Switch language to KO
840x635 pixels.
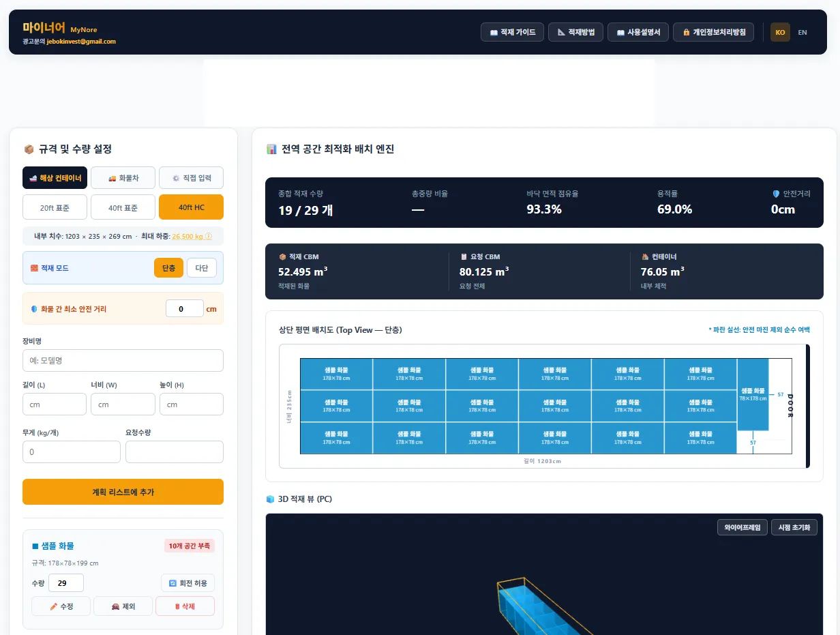pos(780,32)
